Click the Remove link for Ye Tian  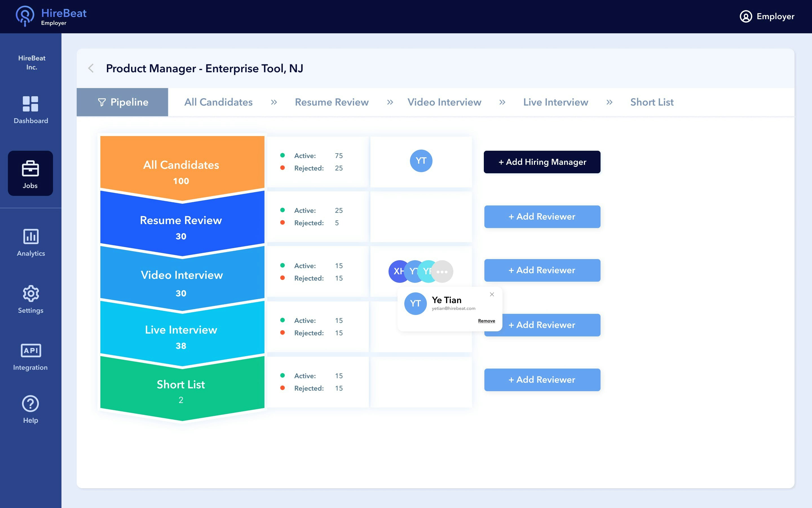click(487, 321)
